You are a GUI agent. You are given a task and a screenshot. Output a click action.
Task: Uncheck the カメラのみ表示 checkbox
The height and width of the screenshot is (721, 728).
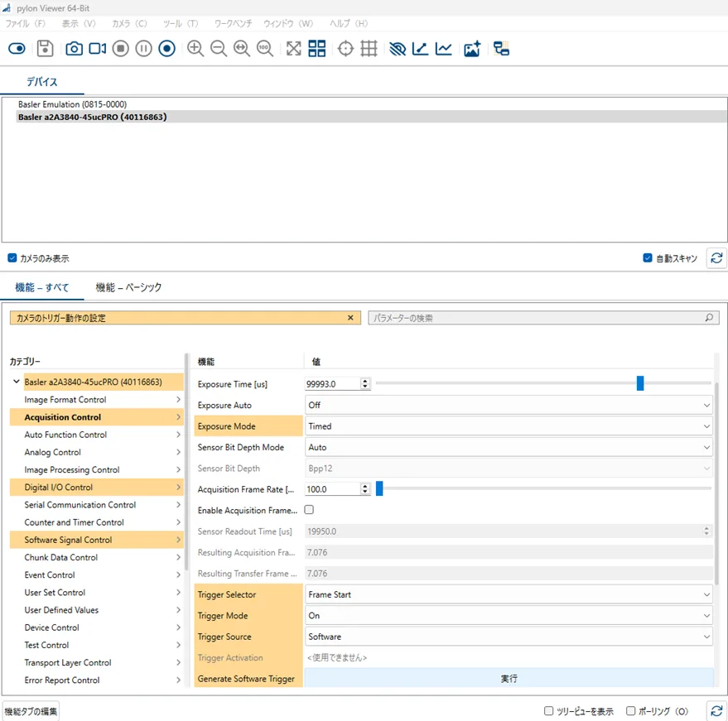click(12, 258)
